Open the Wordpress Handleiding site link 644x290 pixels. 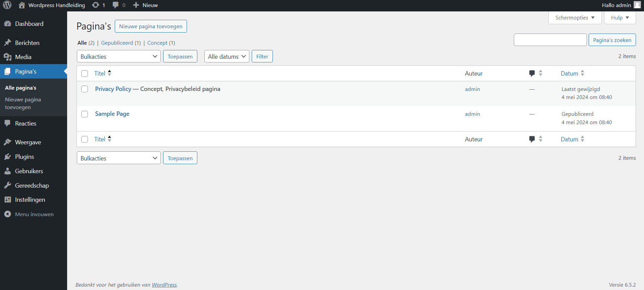click(56, 5)
